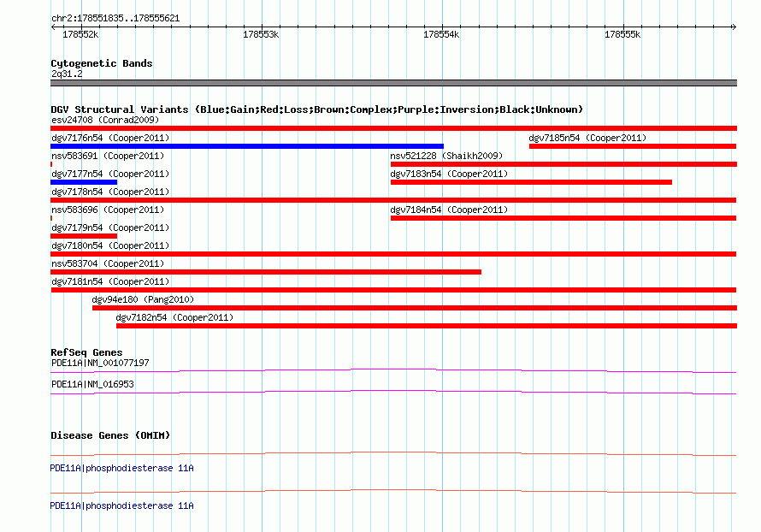Click the 178553k ruler tick label

coord(261,34)
